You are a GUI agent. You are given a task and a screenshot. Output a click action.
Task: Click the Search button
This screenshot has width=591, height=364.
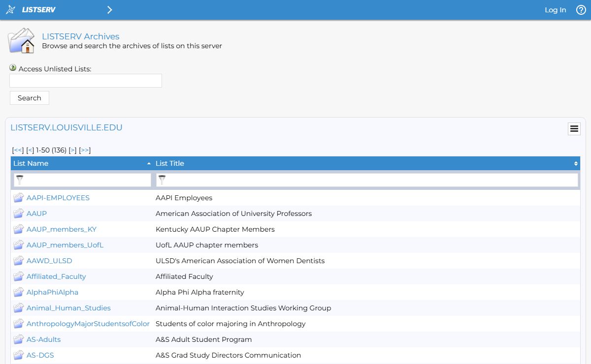click(x=30, y=98)
